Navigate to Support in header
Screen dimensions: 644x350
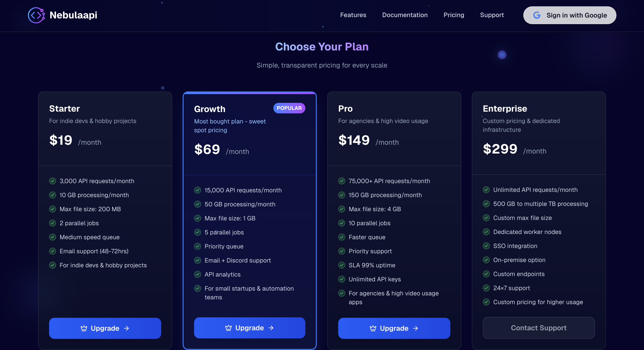492,15
